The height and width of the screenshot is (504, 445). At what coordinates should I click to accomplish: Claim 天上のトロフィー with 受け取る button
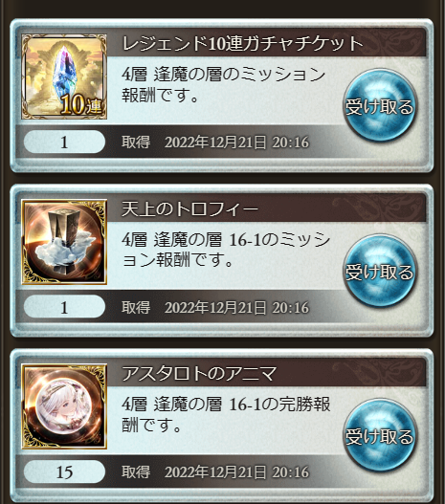point(379,271)
